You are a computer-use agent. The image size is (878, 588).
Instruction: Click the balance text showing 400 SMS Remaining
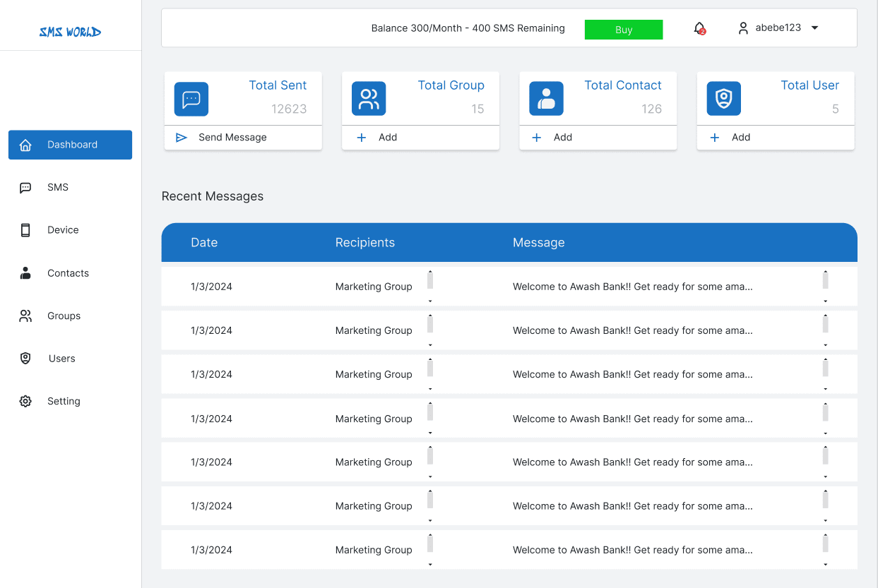tap(468, 28)
